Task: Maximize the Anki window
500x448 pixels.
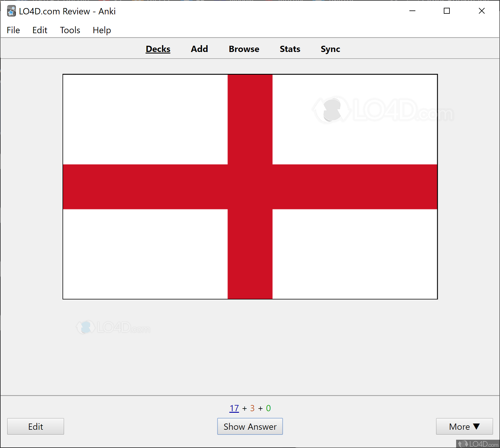Action: coord(447,11)
